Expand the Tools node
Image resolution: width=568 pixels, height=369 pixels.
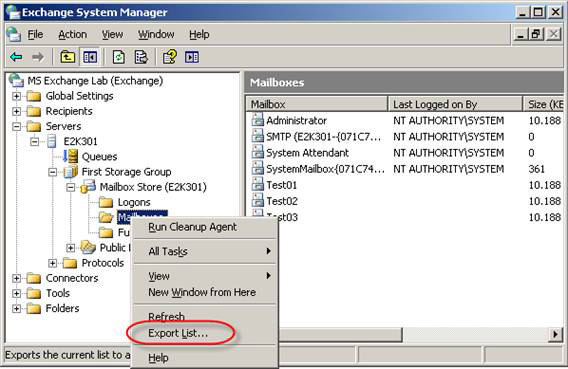coord(16,293)
